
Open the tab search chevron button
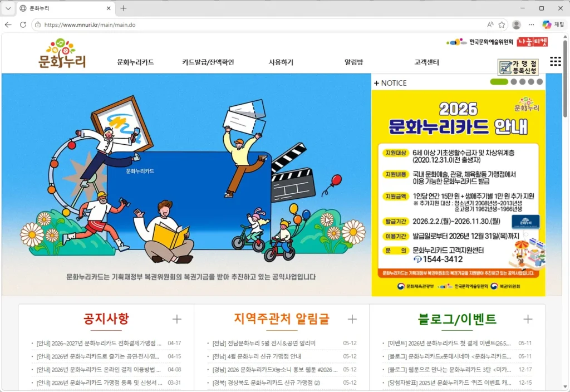(x=8, y=8)
